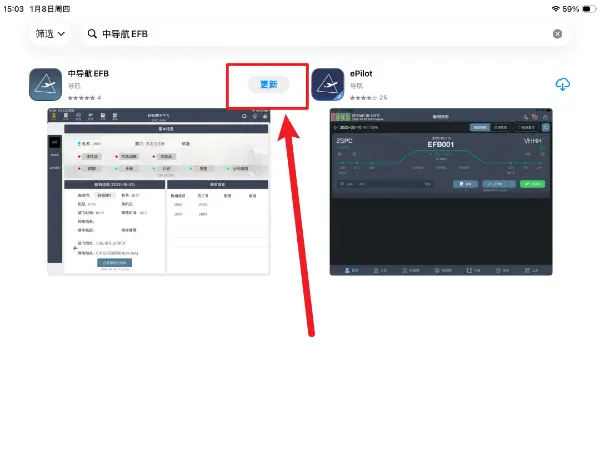Open the ePilot app title
Screen dimensions: 600x450
361,73
